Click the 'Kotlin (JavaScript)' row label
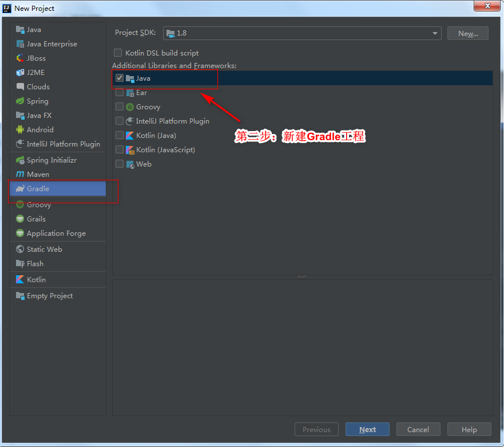 click(165, 150)
